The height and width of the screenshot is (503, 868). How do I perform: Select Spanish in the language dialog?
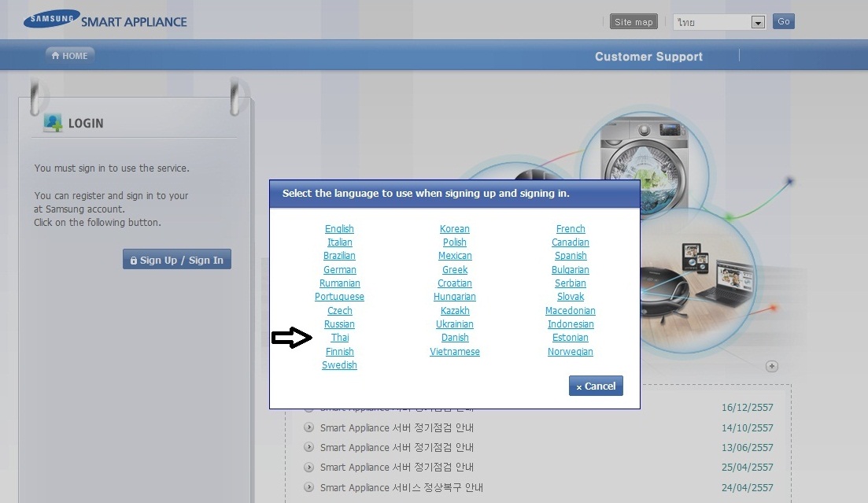coord(571,255)
